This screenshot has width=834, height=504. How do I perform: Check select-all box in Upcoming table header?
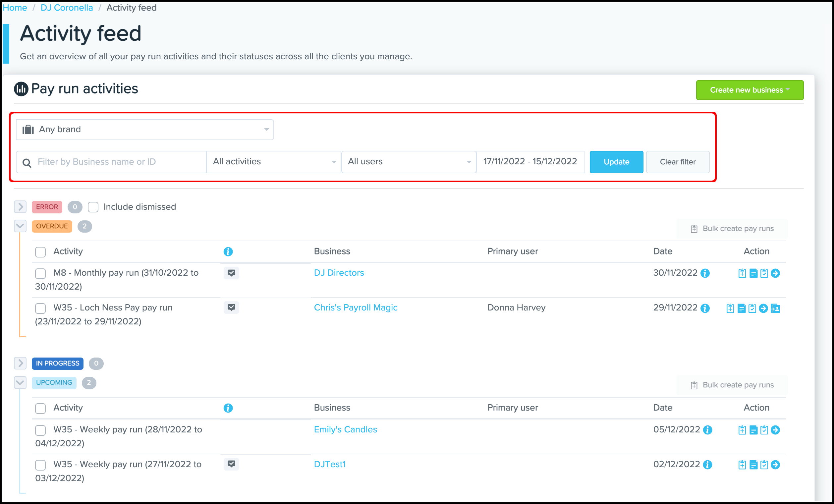[40, 408]
